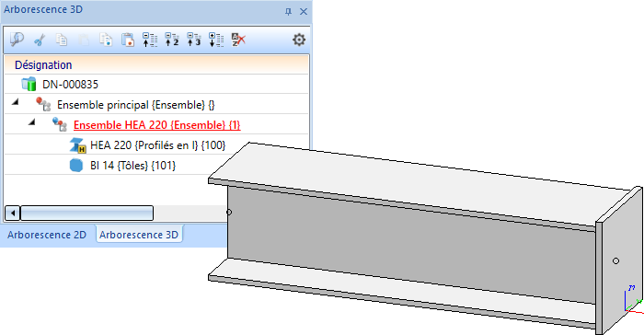This screenshot has height=335, width=644.
Task: Click the HEA 220 I-profile icon
Action: coord(77,145)
